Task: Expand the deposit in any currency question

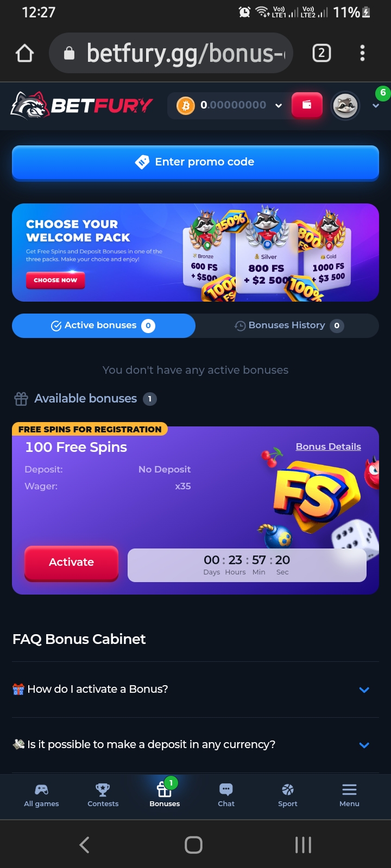Action: point(195,745)
